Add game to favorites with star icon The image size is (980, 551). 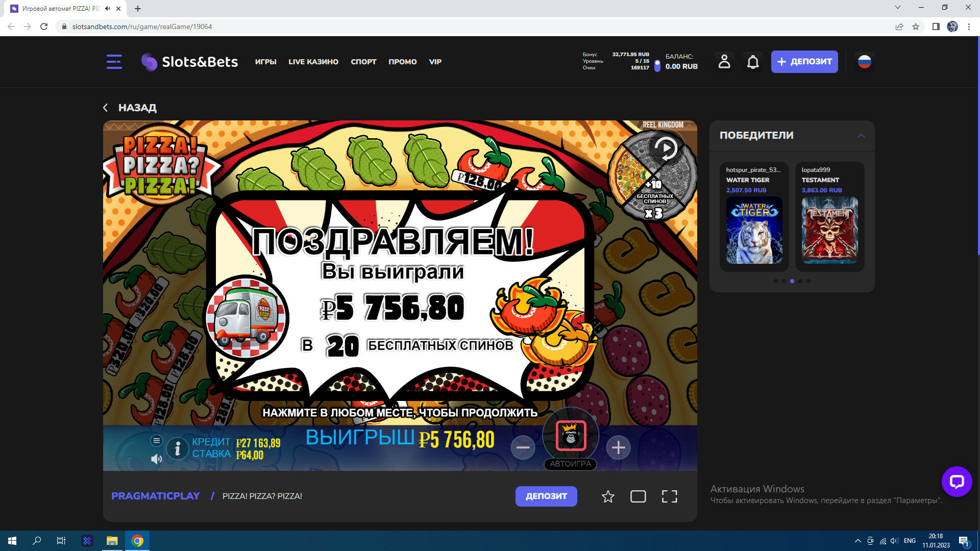pyautogui.click(x=607, y=496)
